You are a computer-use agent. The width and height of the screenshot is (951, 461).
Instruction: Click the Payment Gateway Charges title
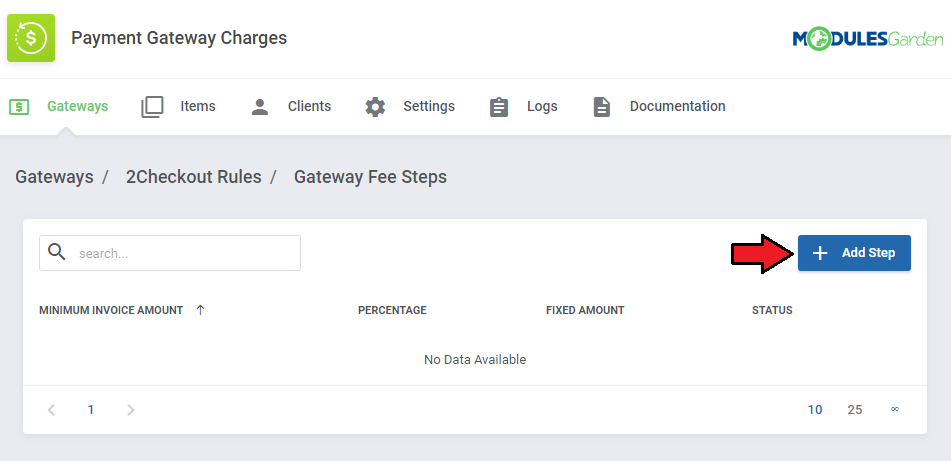(x=179, y=38)
